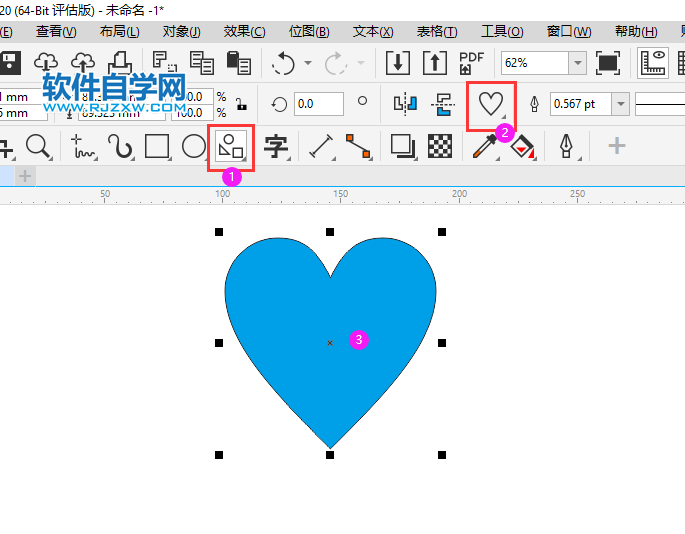Image resolution: width=685 pixels, height=534 pixels.
Task: Open the 效果 (Effects) menu
Action: tap(245, 32)
